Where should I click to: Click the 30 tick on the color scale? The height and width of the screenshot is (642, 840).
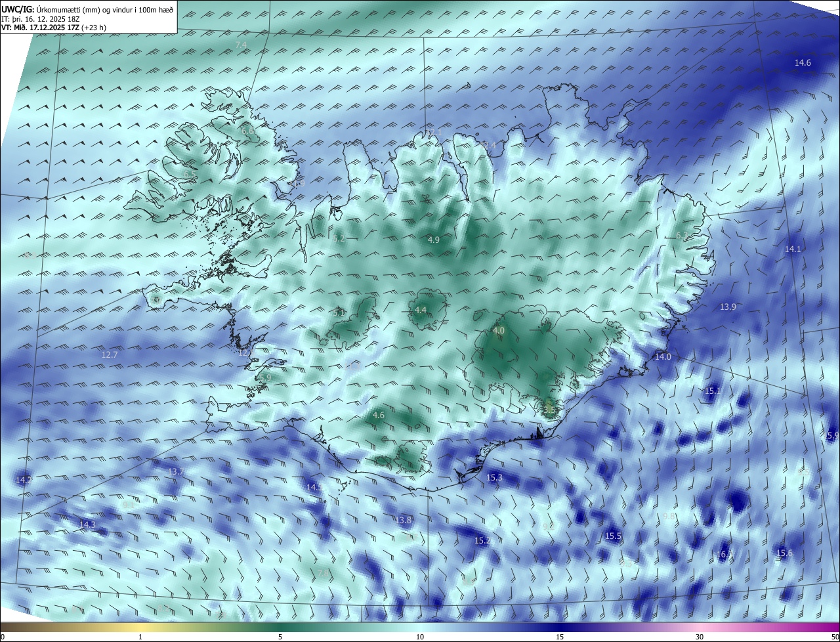click(700, 637)
